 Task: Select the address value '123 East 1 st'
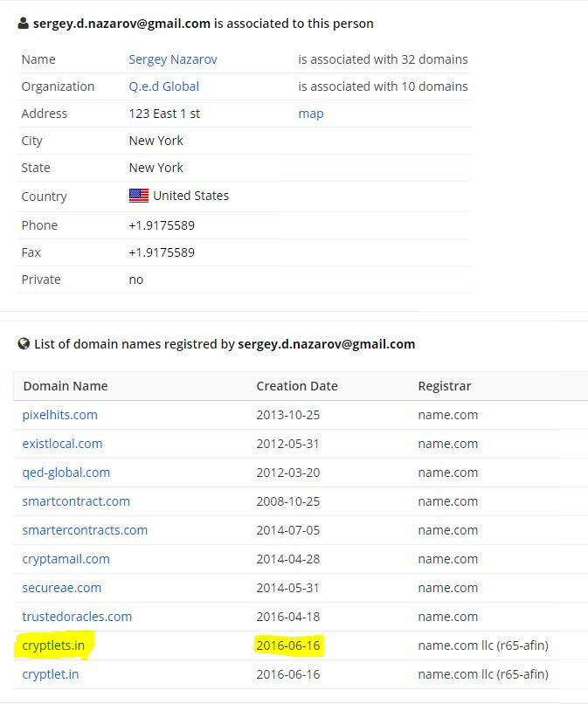[164, 114]
